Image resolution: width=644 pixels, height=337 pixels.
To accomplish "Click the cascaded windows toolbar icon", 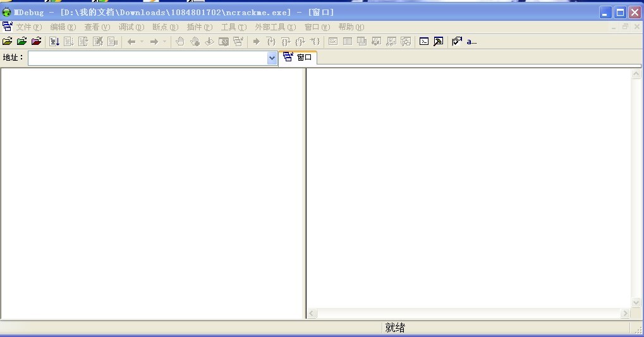I will pyautogui.click(x=362, y=42).
